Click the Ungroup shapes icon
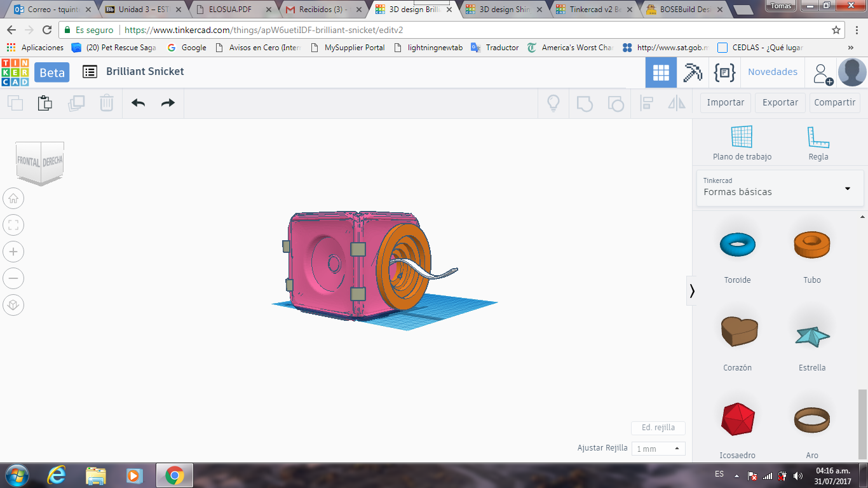 click(616, 103)
